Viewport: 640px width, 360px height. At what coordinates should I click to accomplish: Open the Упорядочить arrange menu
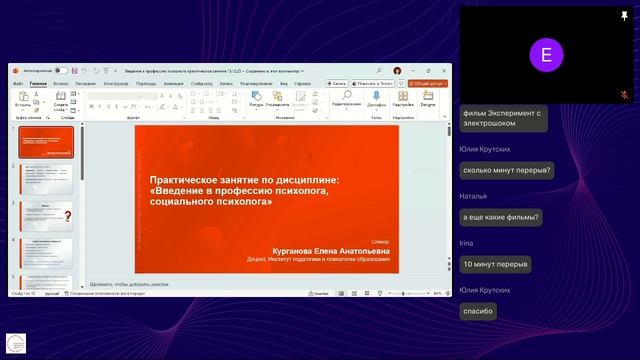click(277, 99)
